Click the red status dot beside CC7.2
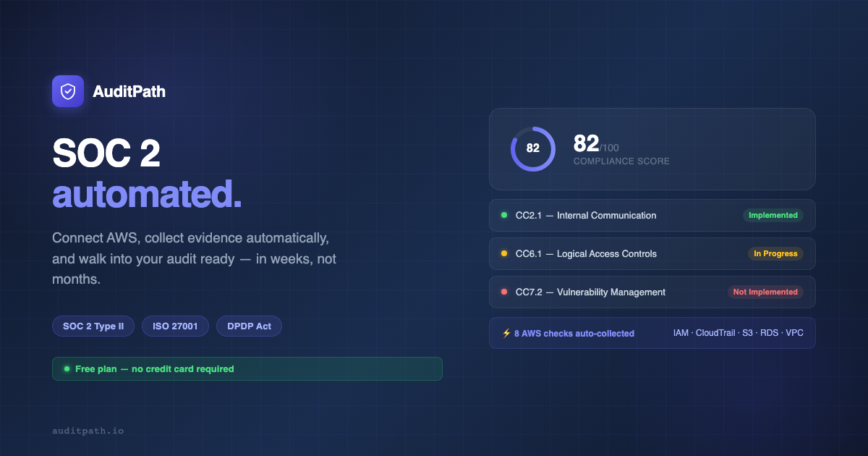The width and height of the screenshot is (868, 456). [505, 292]
